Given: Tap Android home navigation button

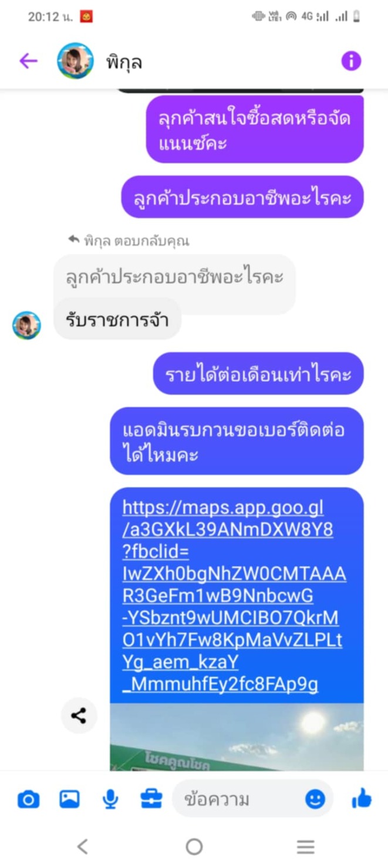Looking at the screenshot, I should tap(194, 846).
